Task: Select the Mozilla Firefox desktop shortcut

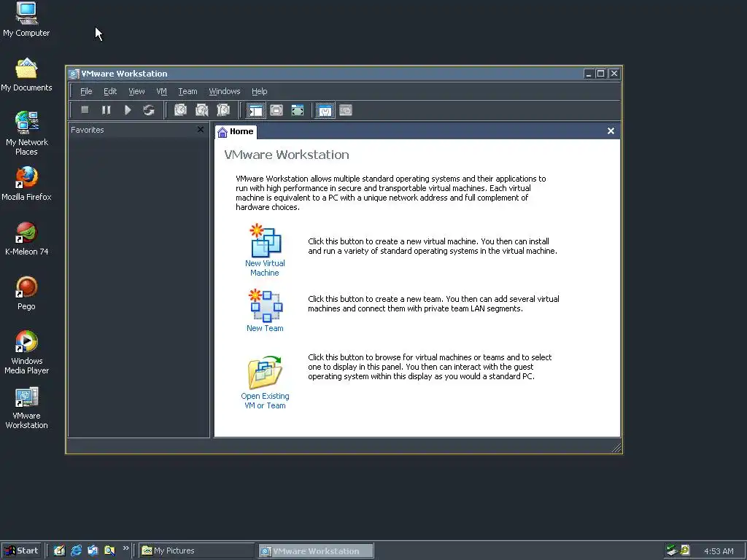Action: (x=26, y=184)
